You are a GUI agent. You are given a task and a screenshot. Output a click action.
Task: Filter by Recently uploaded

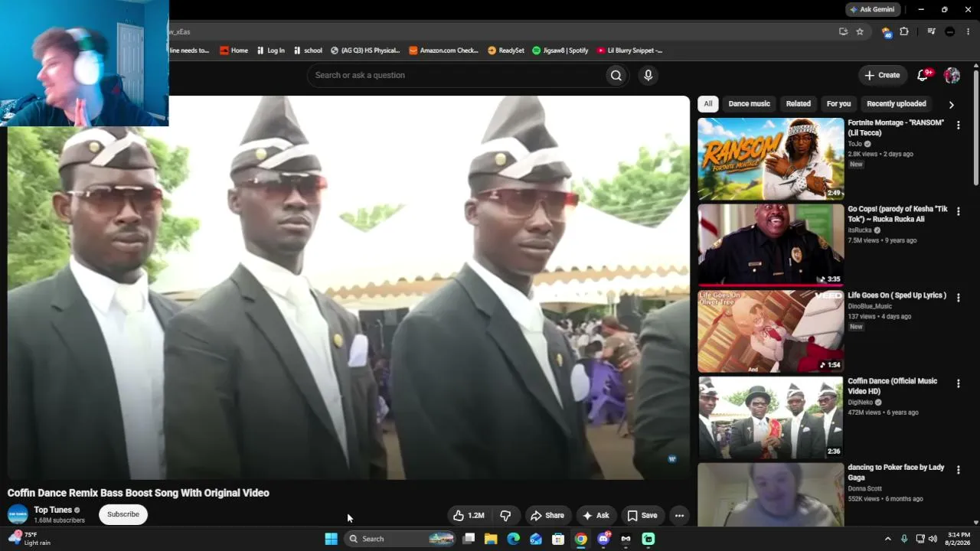[x=896, y=104]
